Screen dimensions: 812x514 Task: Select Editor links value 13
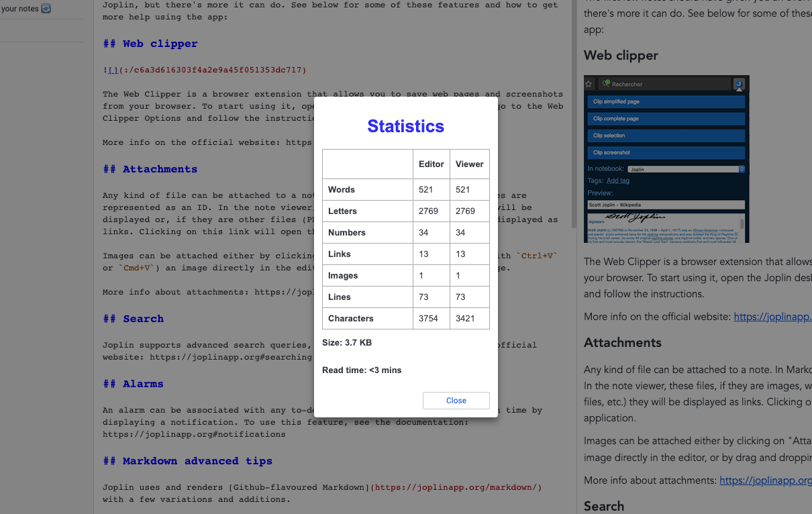tap(423, 254)
